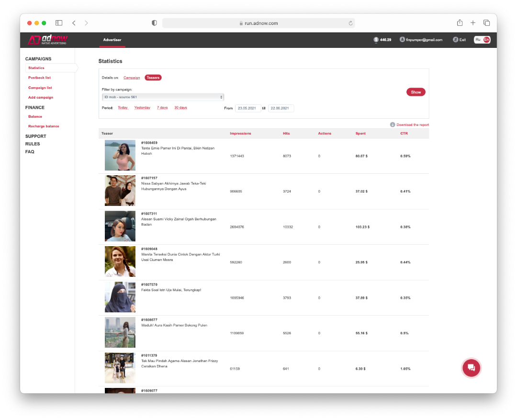
Task: Select the Advertiser tab in the top navigation
Action: pos(112,40)
